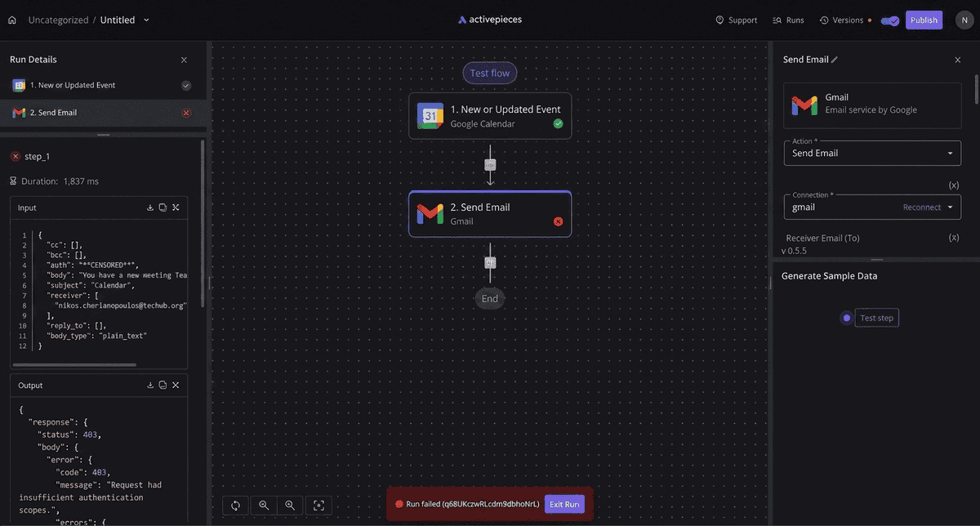
Task: Click the Reconnect link
Action: click(922, 207)
